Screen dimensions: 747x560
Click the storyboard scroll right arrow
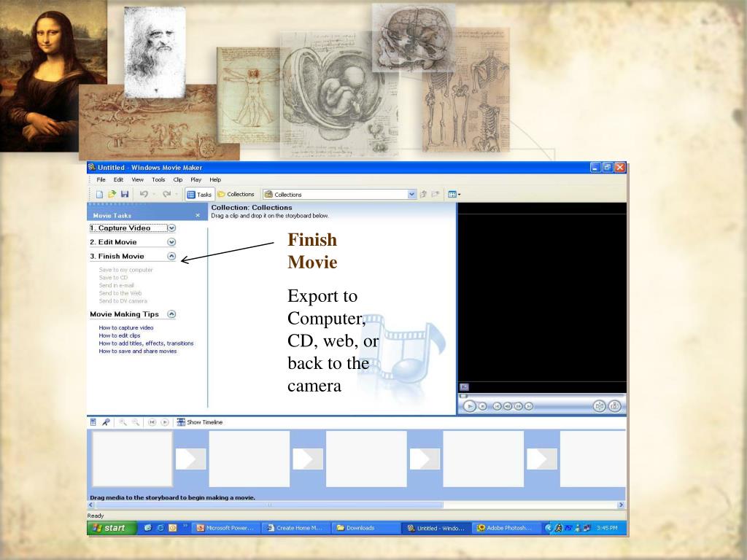(621, 505)
